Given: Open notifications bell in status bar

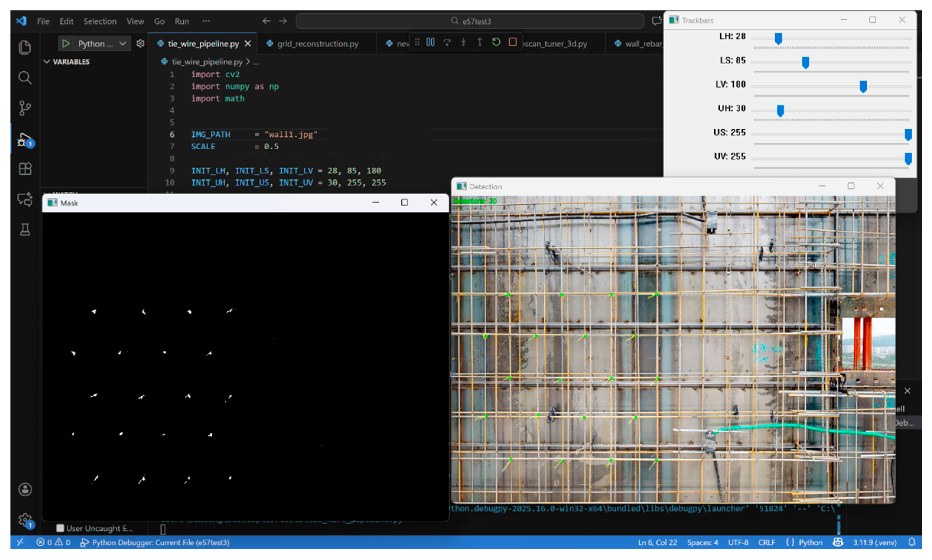Looking at the screenshot, I should (912, 542).
